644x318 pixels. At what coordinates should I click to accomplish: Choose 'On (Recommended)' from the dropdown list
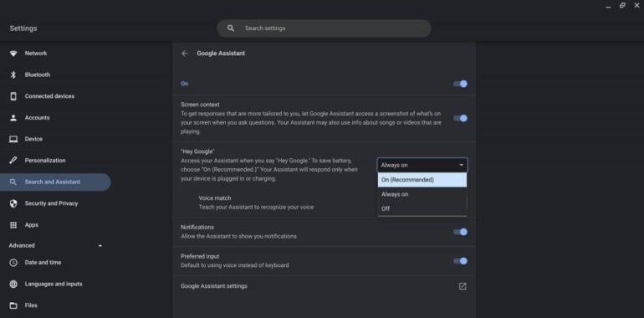[422, 180]
